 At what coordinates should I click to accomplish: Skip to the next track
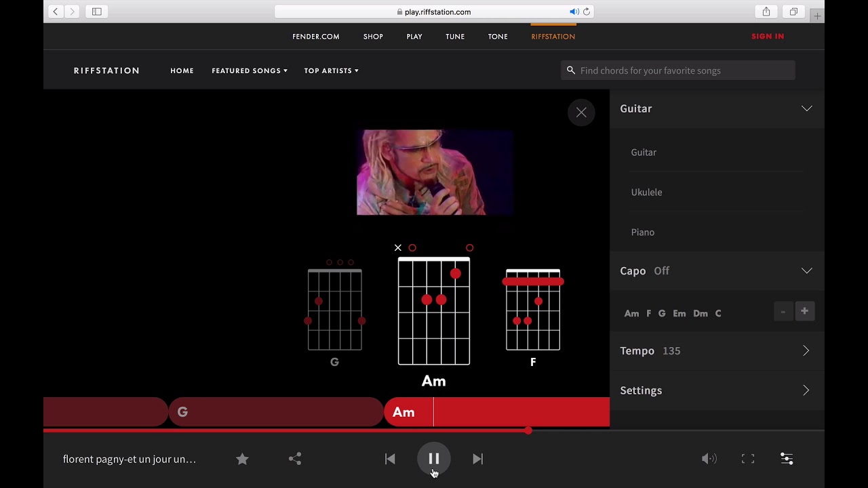click(x=478, y=459)
